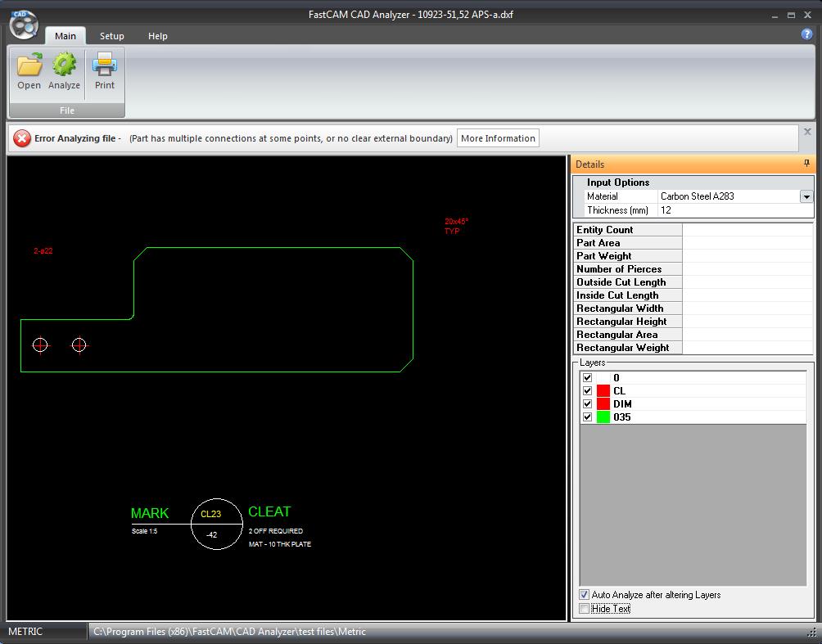Enable the Hide Text checkbox
This screenshot has width=822, height=644.
[x=584, y=608]
